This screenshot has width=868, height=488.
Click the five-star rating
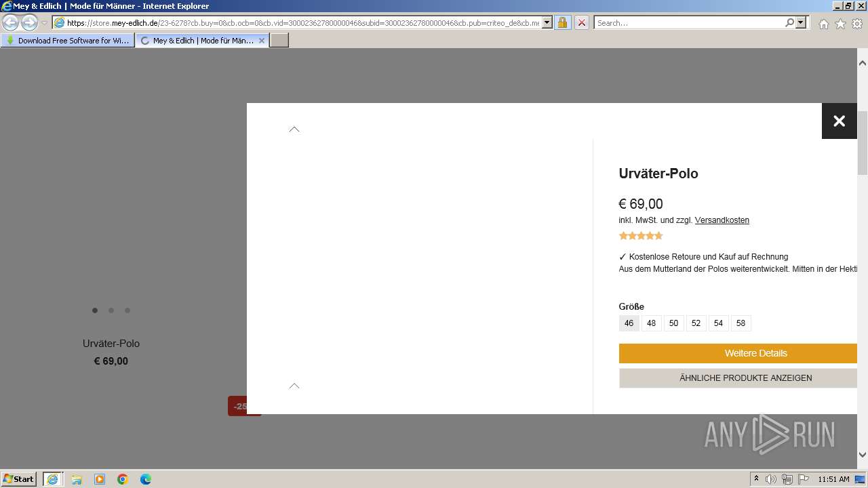641,236
